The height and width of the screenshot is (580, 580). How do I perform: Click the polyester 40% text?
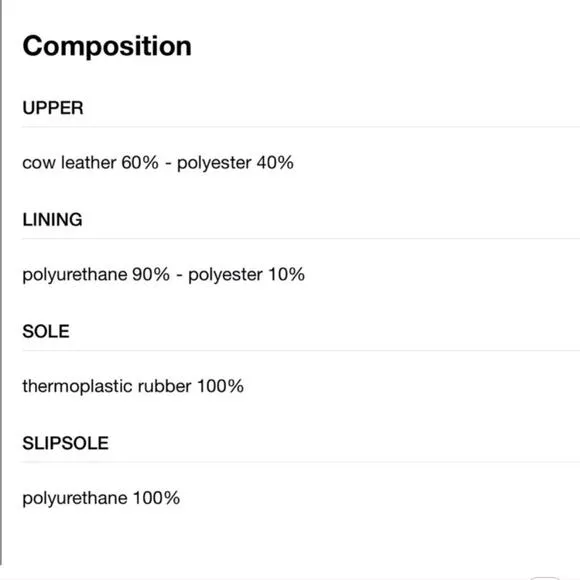(x=235, y=163)
